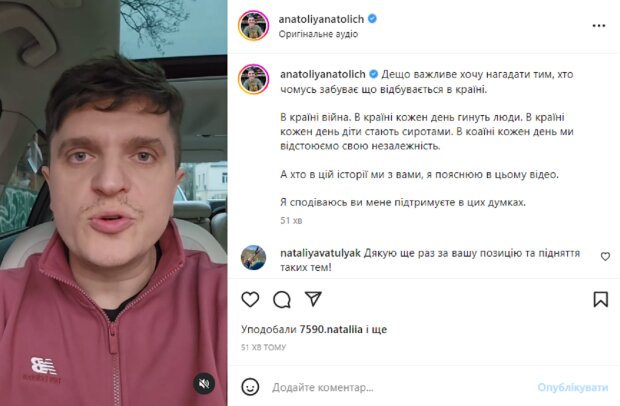Viewport: 620px width, 406px height.
Task: Click the Опублікувати button
Action: coord(573,387)
